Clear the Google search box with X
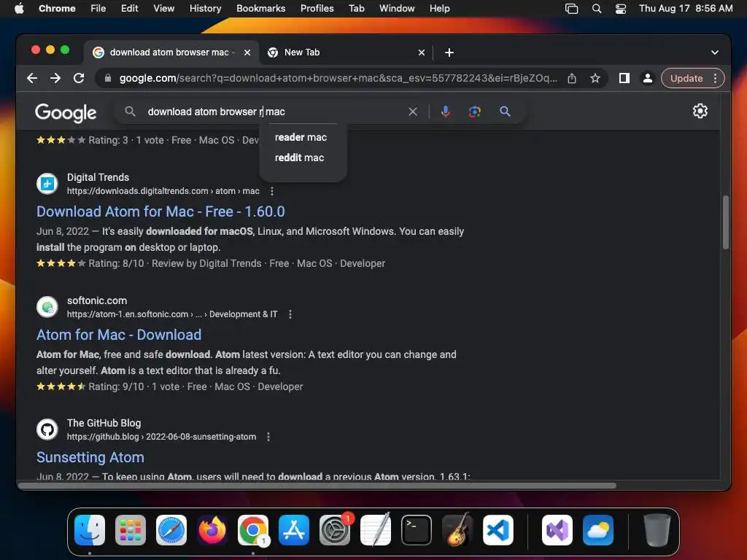 click(413, 112)
